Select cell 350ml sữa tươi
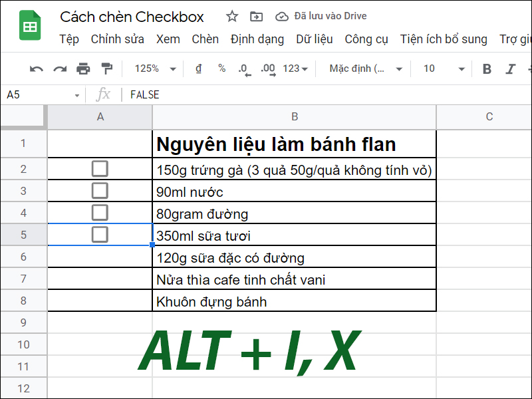 point(295,235)
